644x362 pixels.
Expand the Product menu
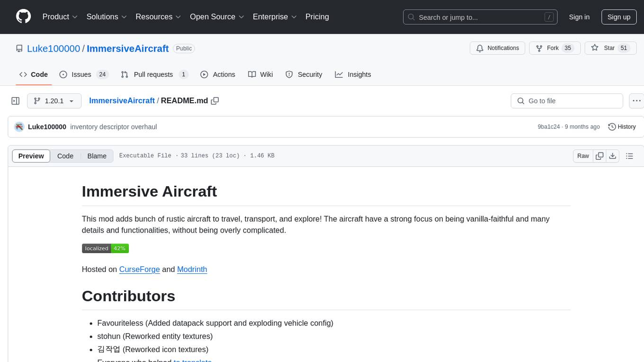(x=60, y=17)
